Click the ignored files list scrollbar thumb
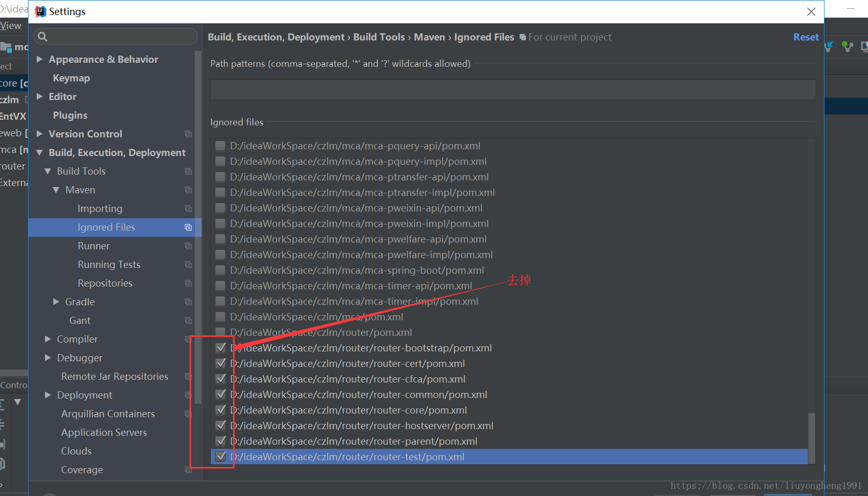This screenshot has width=868, height=496. pyautogui.click(x=812, y=438)
